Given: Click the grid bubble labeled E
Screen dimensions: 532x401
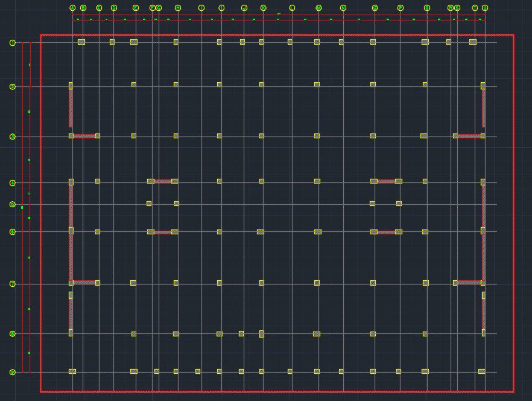Looking at the screenshot, I should (135, 8).
